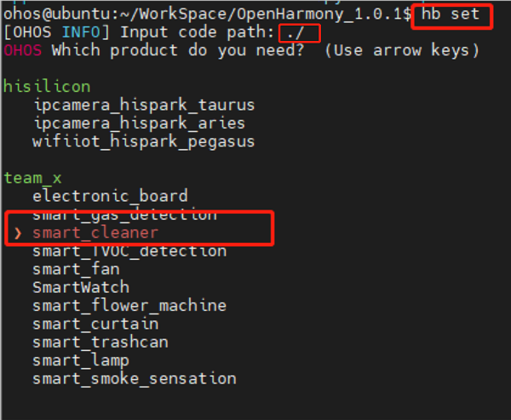Select the smart_lamp product
Image resolution: width=511 pixels, height=420 pixels.
coord(81,360)
